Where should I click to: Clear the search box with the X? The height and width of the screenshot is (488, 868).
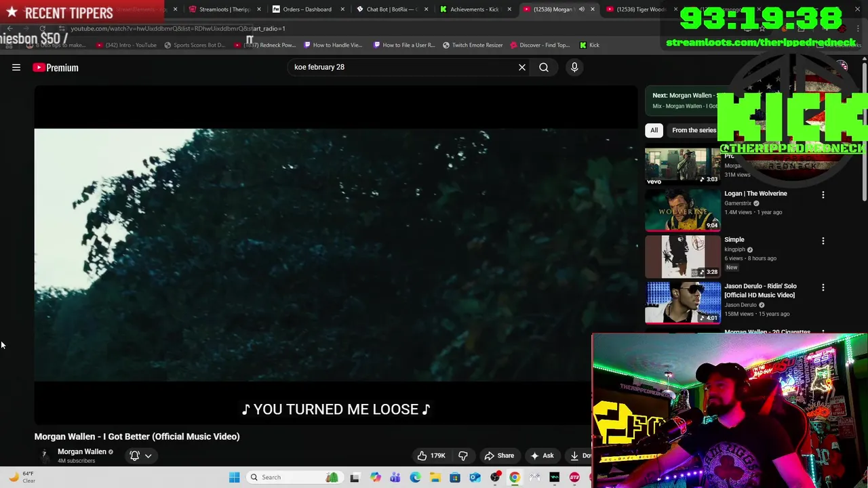pyautogui.click(x=522, y=67)
